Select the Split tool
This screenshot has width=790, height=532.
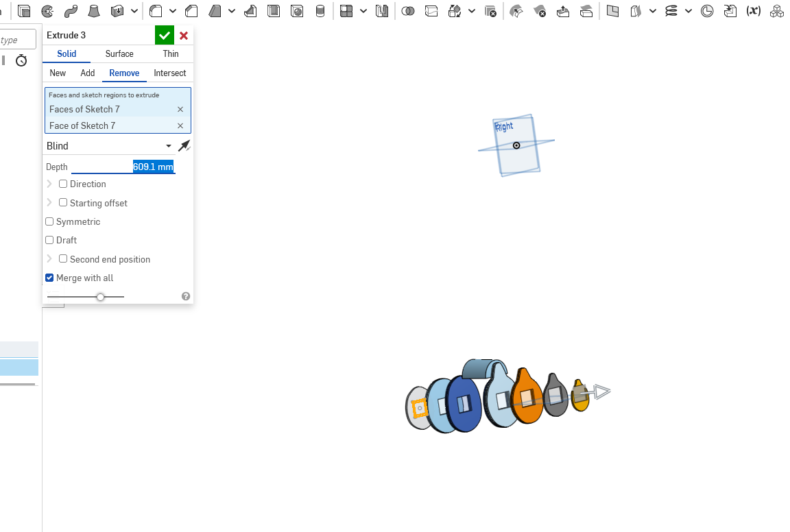431,11
